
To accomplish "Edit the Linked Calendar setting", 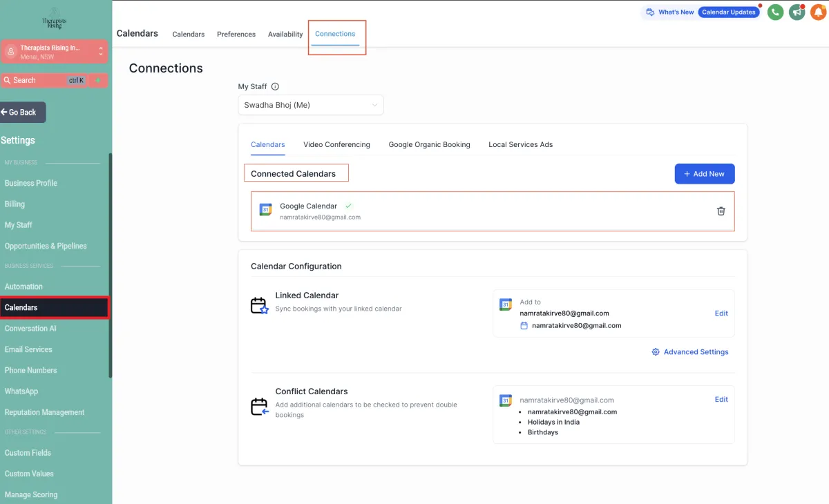I will 721,313.
